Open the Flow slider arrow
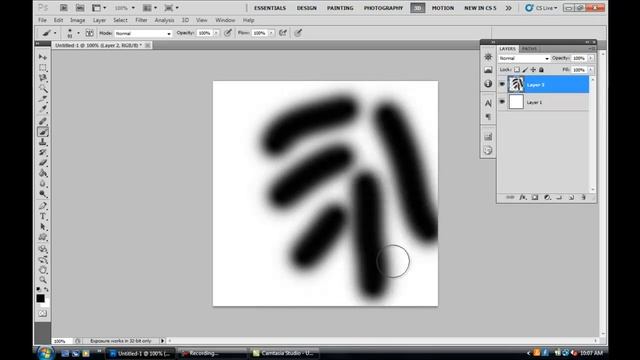Image resolution: width=640 pixels, height=360 pixels. coord(271,33)
